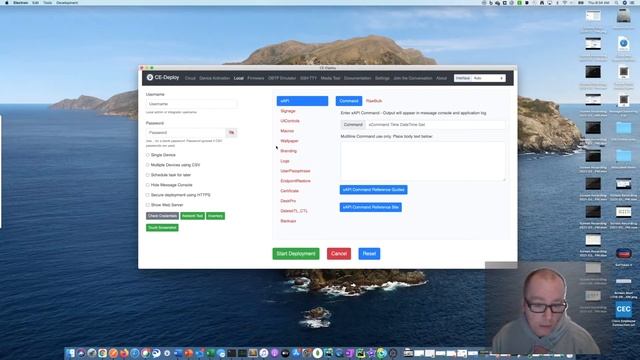Select Multiple Devices using CSV option

[x=148, y=165]
